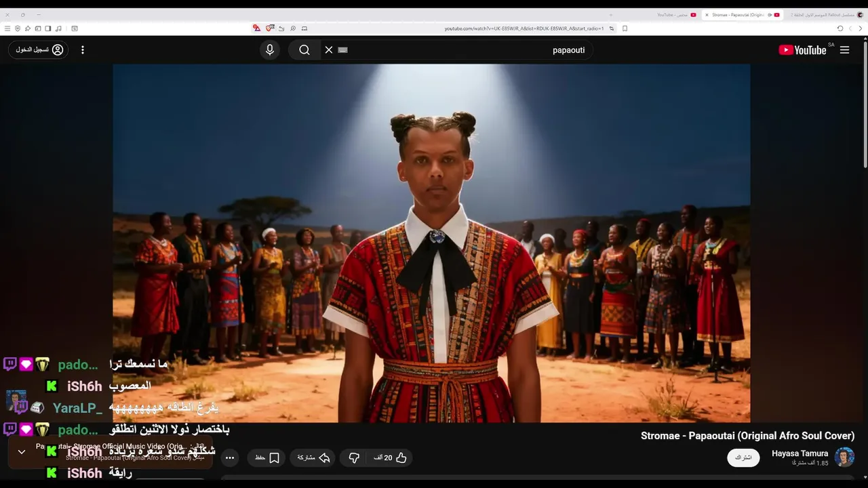The height and width of the screenshot is (488, 868).
Task: Click the ad-blocker shield extension icon
Action: point(270,28)
